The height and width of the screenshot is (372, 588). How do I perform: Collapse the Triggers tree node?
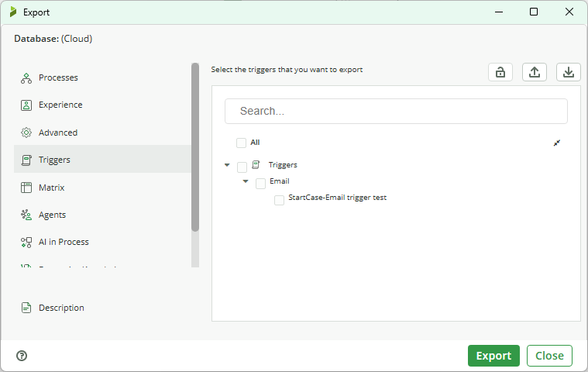[227, 165]
